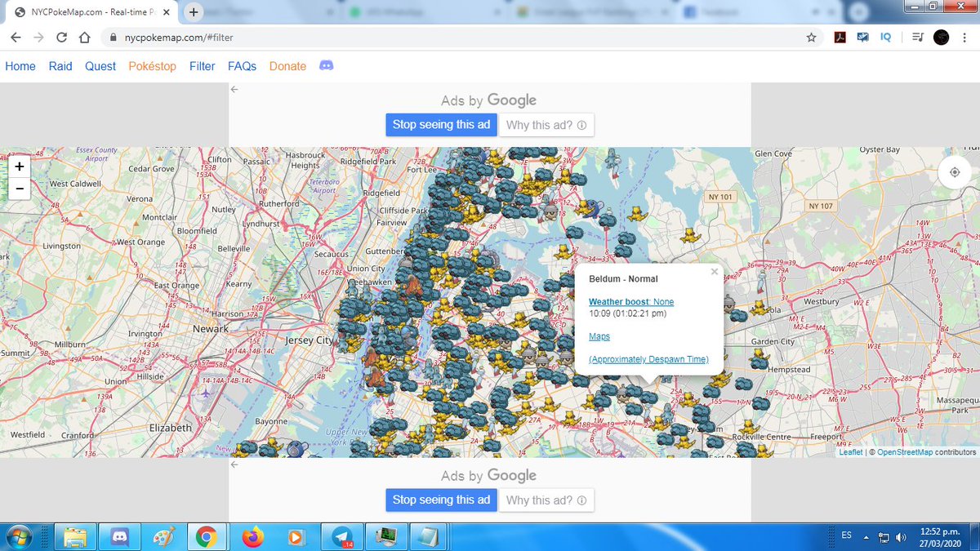Click the bottom ad's back arrow
The image size is (980, 551).
[234, 464]
